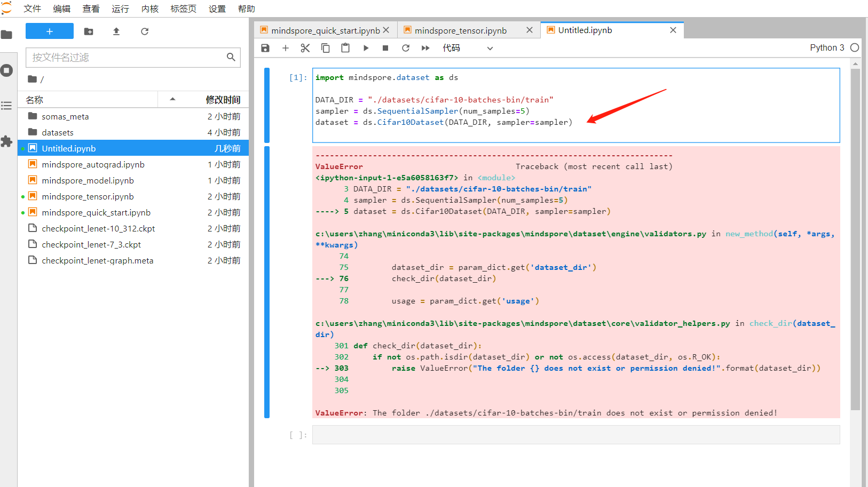
Task: Copy the selected cell
Action: [x=325, y=48]
